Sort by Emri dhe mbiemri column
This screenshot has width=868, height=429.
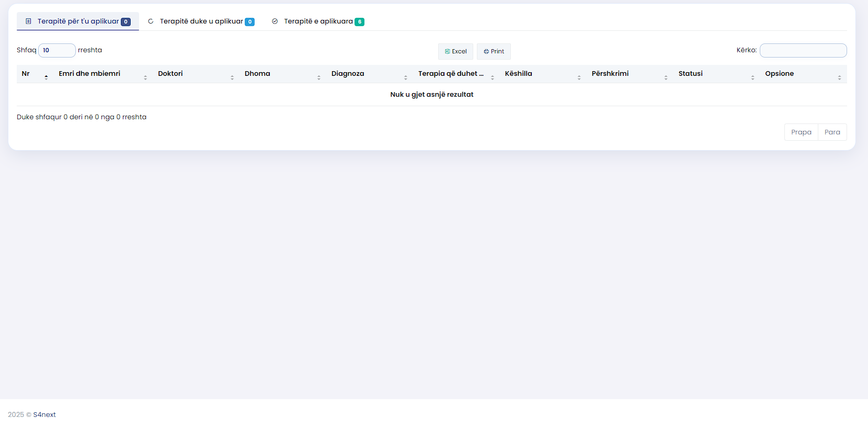(89, 74)
